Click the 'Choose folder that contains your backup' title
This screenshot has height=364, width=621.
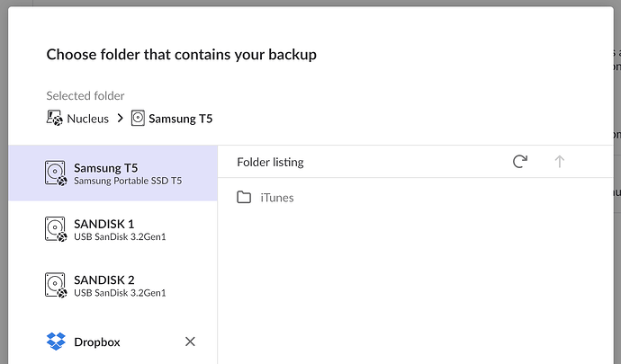[x=182, y=54]
